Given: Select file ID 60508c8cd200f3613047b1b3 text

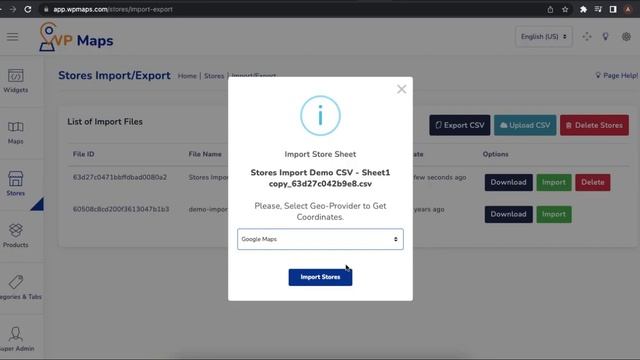Looking at the screenshot, I should (x=121, y=209).
